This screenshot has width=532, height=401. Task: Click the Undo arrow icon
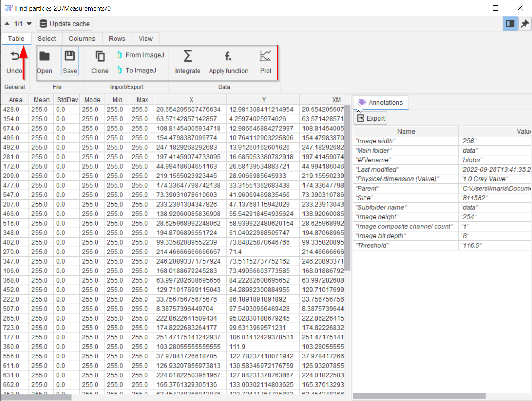(15, 57)
